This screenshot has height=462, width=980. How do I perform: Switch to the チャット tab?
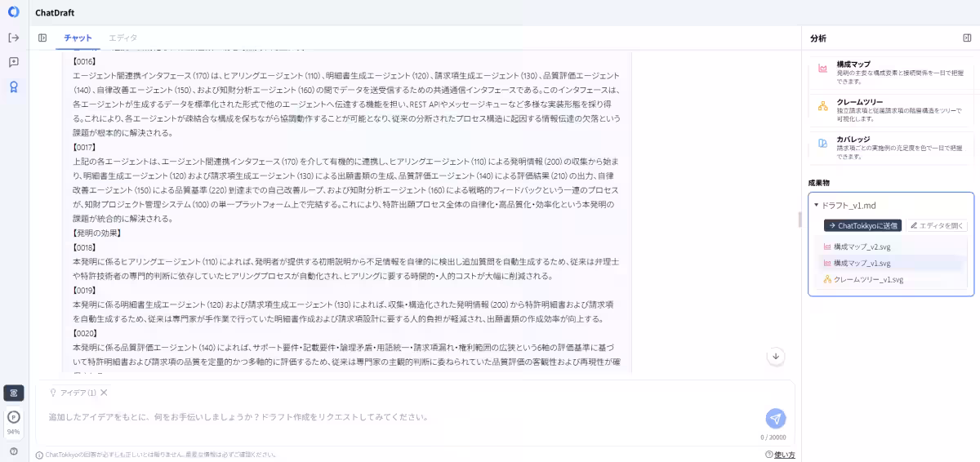(78, 38)
